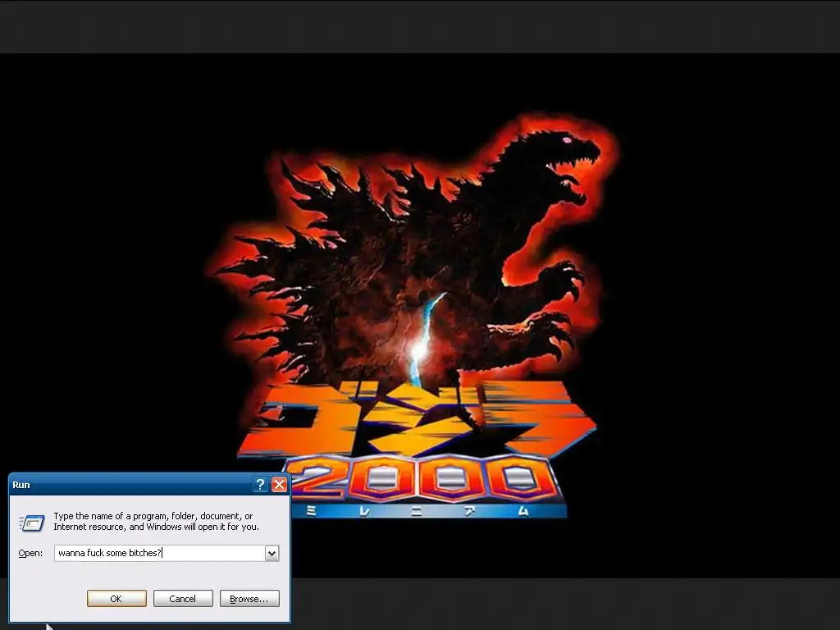Click the Help question mark button
The width and height of the screenshot is (840, 630).
[260, 484]
